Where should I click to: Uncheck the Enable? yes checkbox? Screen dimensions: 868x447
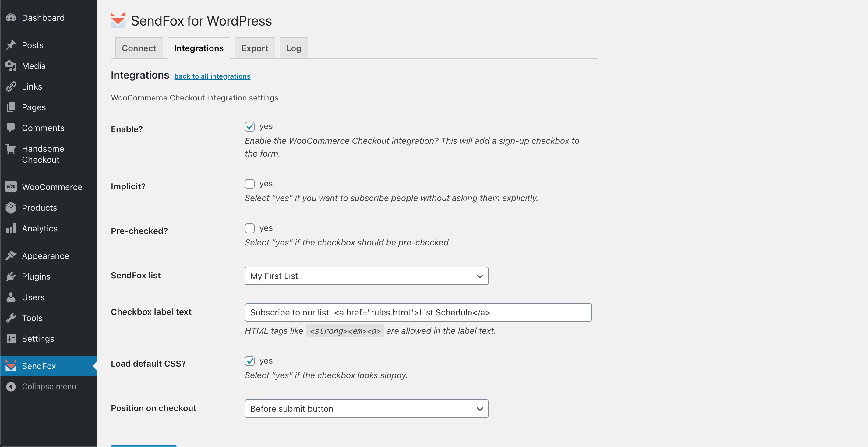pos(250,127)
